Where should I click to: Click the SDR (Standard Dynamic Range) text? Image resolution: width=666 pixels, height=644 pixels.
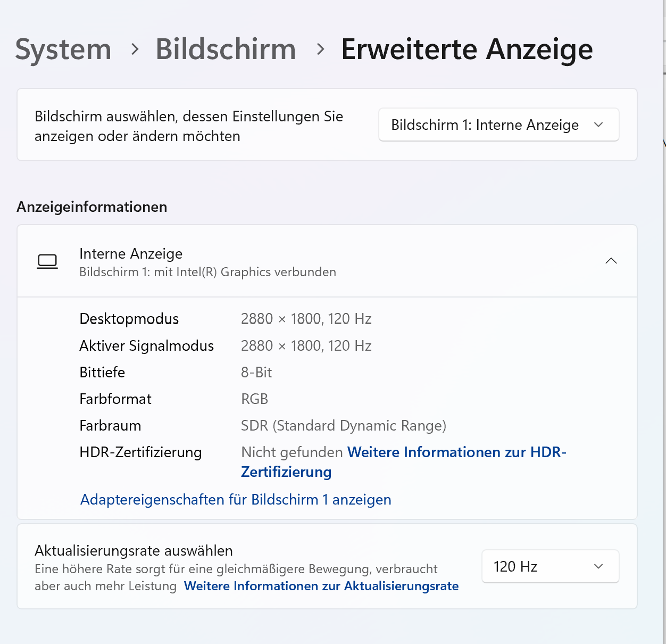(344, 426)
